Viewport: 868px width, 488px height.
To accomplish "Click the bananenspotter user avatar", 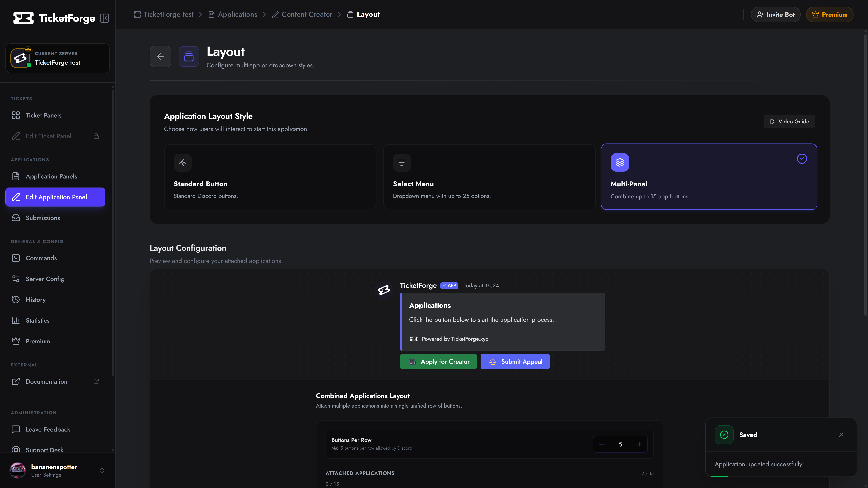I will click(17, 471).
